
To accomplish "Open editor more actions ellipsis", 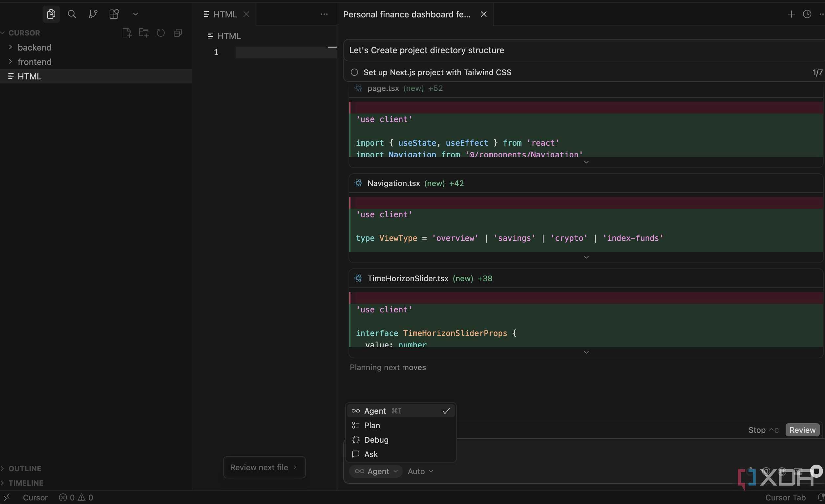I will 324,14.
